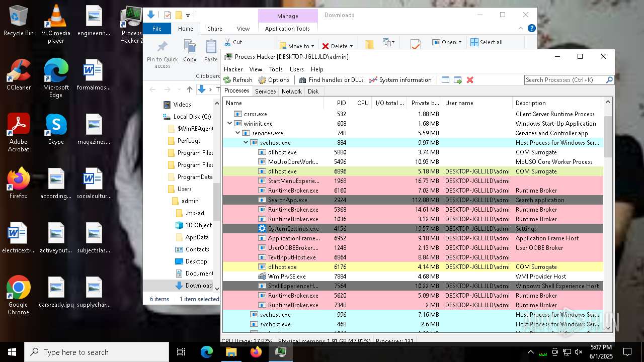Viewport: 644px width, 362px height.
Task: Sort by Description column header
Action: 558,103
